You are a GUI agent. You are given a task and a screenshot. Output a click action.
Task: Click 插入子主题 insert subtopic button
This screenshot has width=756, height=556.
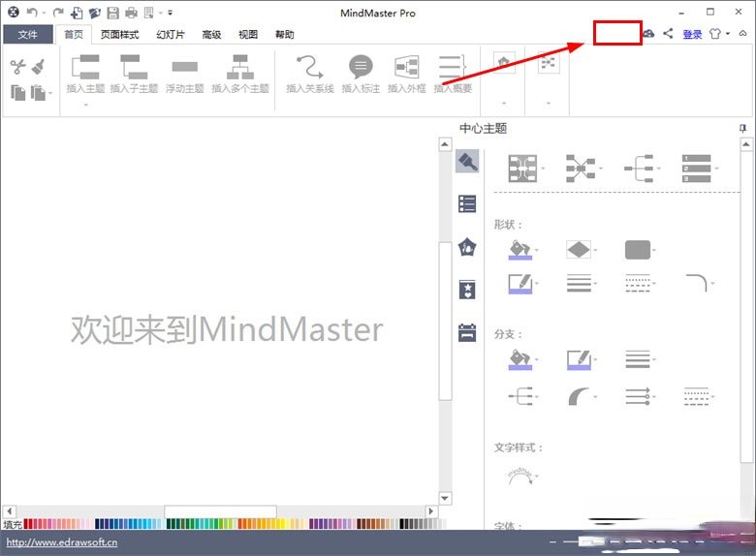[134, 74]
